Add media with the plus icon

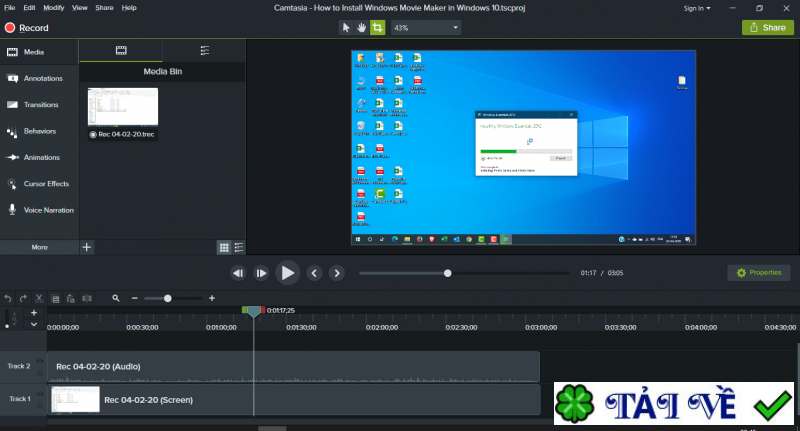87,246
